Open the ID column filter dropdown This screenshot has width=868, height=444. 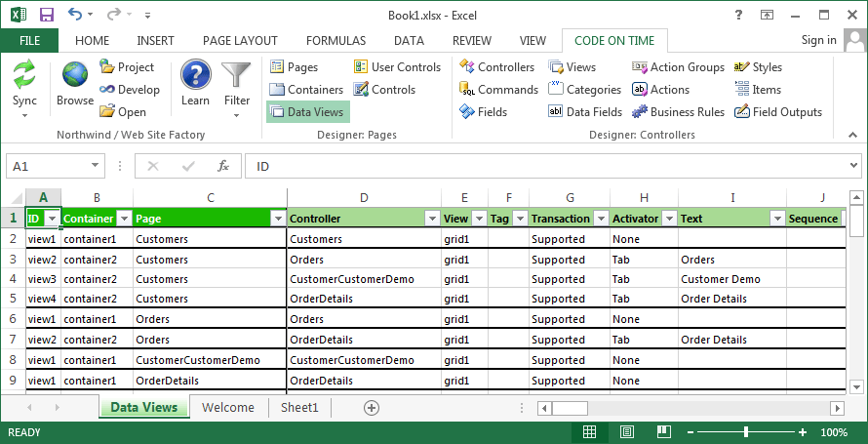tap(52, 219)
